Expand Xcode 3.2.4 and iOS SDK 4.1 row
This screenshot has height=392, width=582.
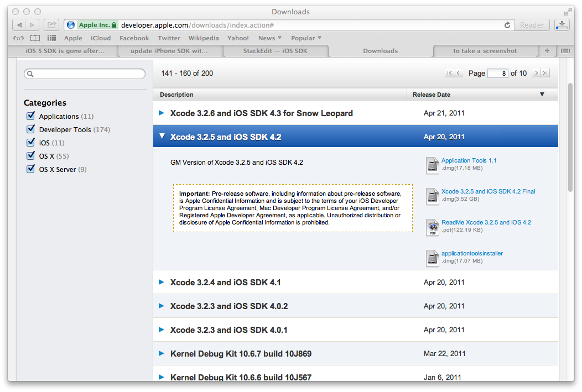click(x=161, y=282)
